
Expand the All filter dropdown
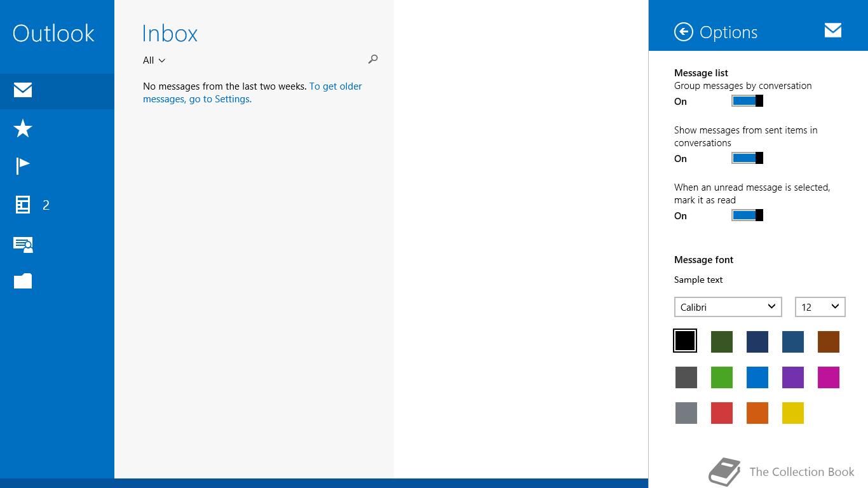point(154,60)
